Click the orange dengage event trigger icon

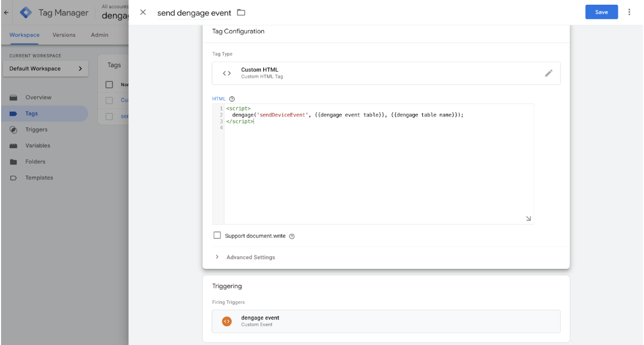[x=227, y=321]
